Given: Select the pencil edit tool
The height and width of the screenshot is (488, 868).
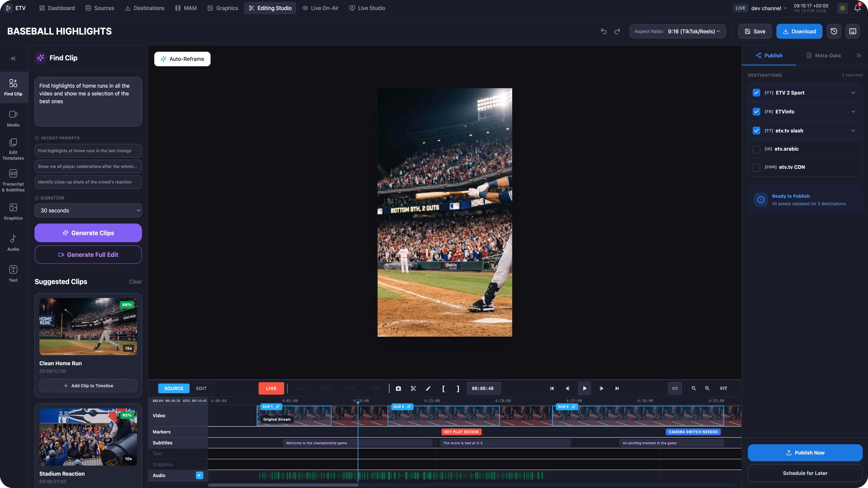Looking at the screenshot, I should (x=428, y=388).
